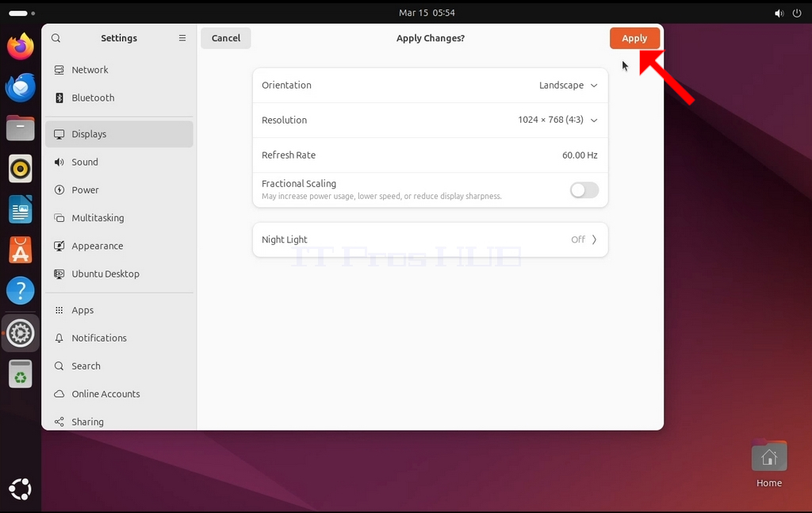Click the volume icon in top bar
Screen dimensions: 812x513
[x=779, y=13]
